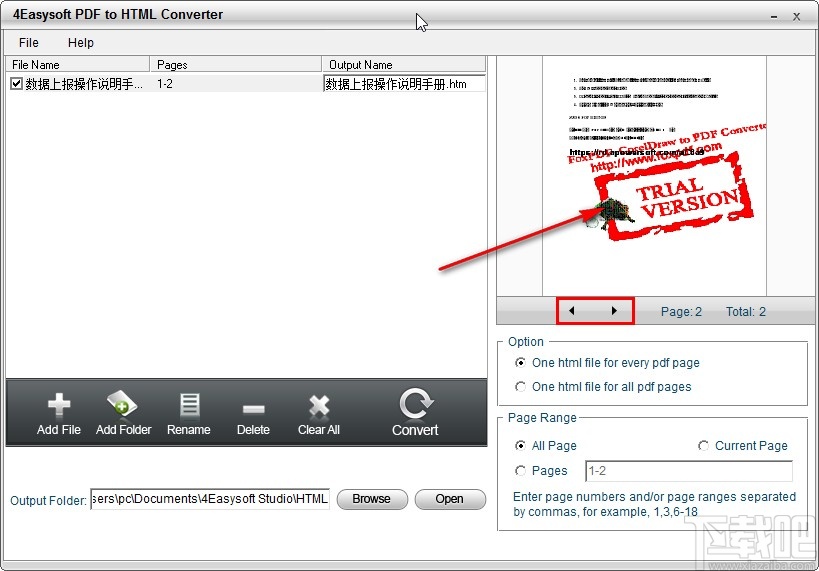Click the page range field showing 1-2
Image resolution: width=819 pixels, height=571 pixels.
coord(689,471)
